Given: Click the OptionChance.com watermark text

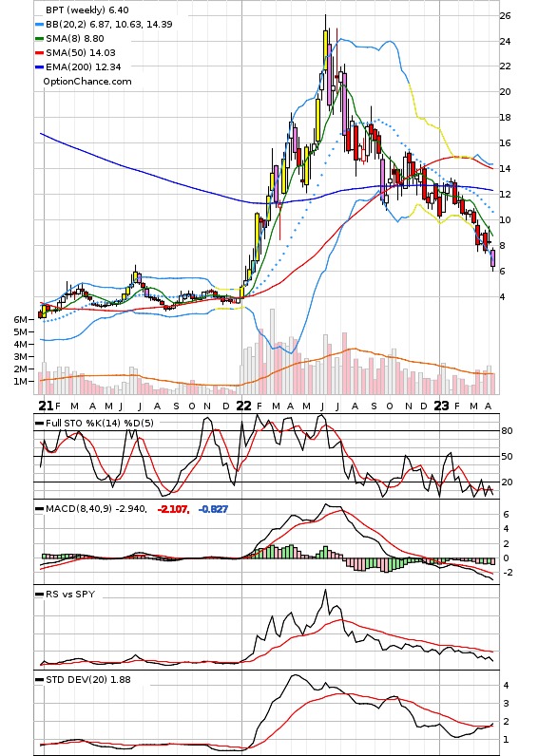Looking at the screenshot, I should click(87, 82).
